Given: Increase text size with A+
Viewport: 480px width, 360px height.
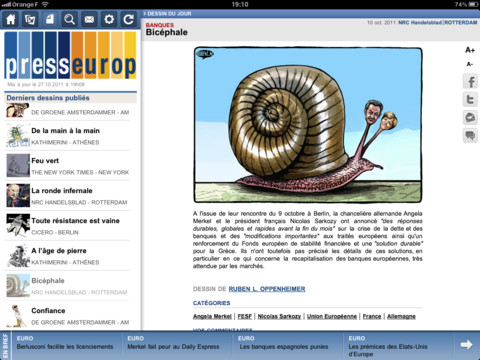Looking at the screenshot, I should 470,50.
